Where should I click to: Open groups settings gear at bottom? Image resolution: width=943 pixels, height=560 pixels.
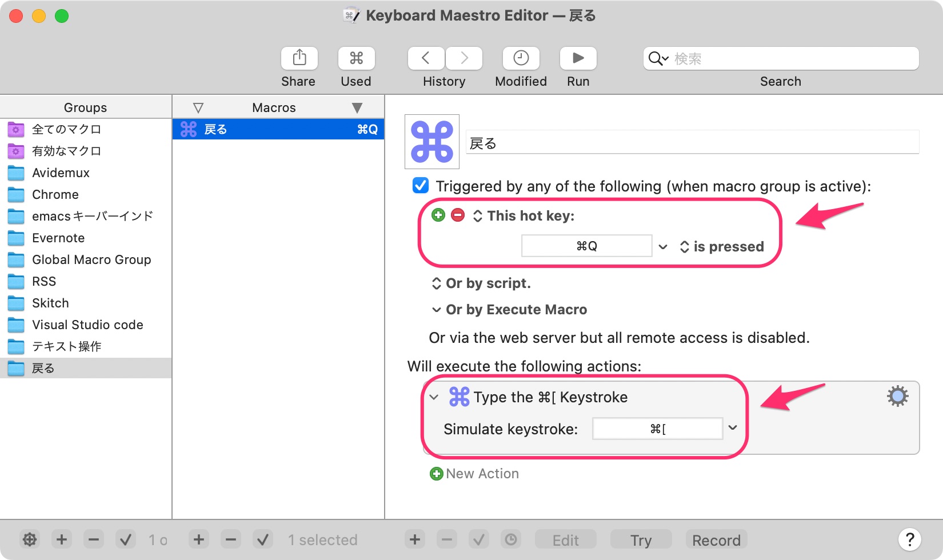coord(30,539)
